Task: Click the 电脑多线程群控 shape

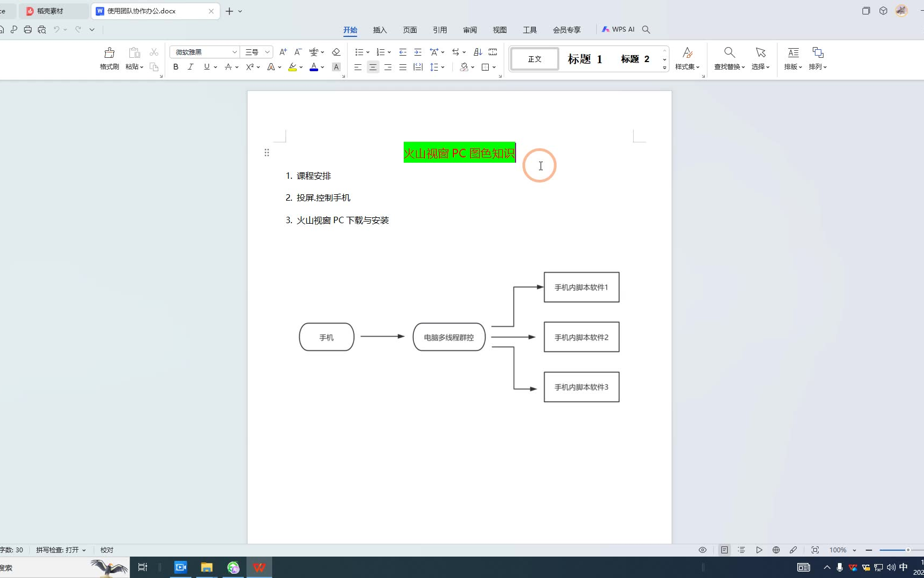Action: tap(449, 337)
